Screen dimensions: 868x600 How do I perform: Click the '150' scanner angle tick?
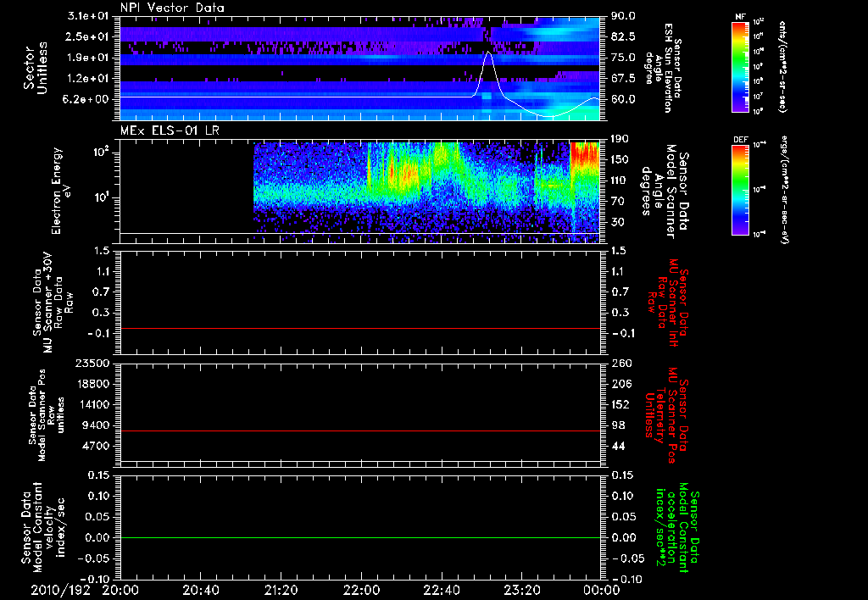pyautogui.click(x=620, y=159)
